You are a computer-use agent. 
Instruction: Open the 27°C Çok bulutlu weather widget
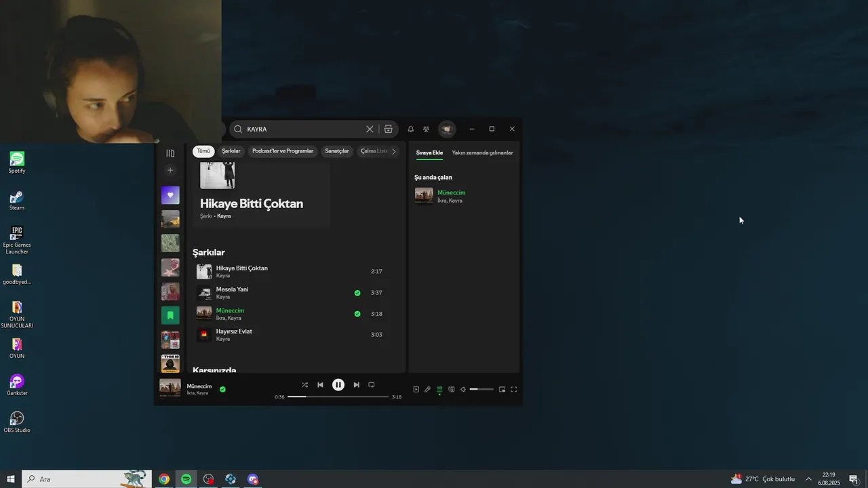(x=763, y=479)
